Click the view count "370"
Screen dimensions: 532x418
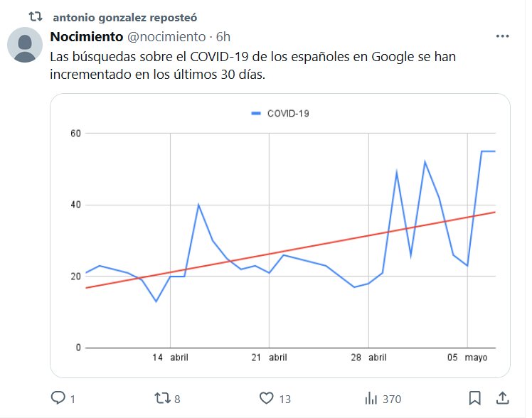point(392,399)
